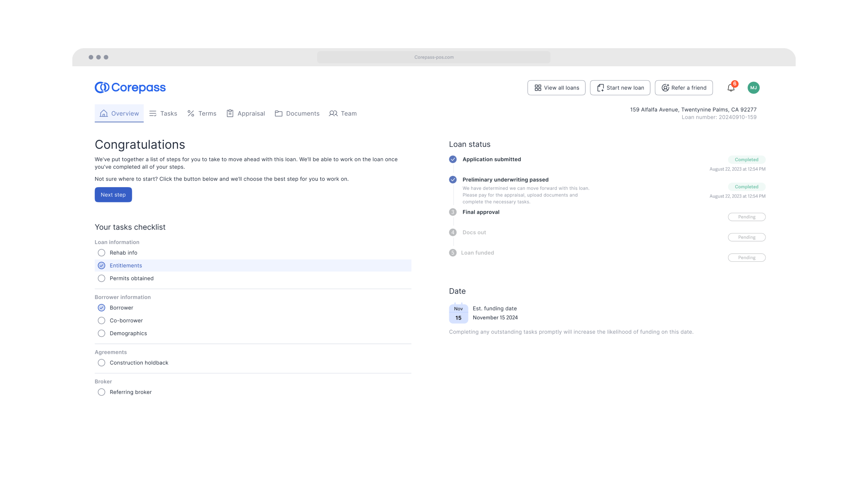This screenshot has width=868, height=483.
Task: Open the Team tab
Action: [x=343, y=114]
